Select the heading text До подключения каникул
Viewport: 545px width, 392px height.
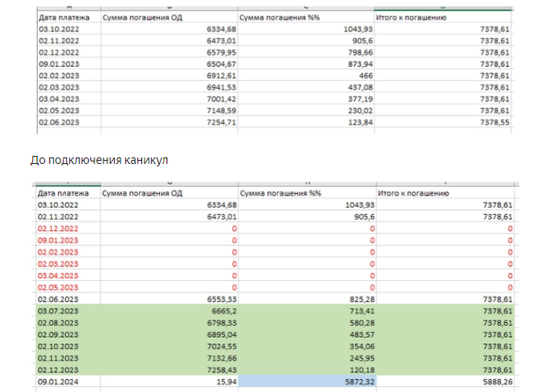(x=99, y=160)
